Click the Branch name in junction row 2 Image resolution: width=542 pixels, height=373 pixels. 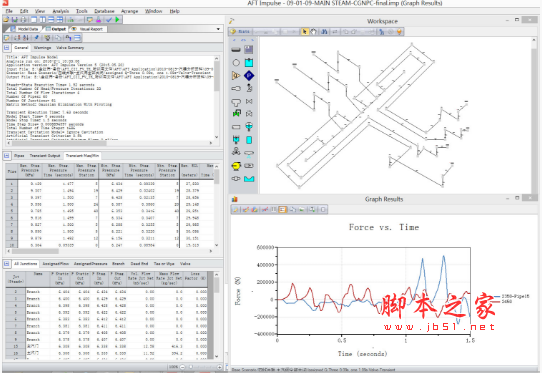(x=33, y=292)
